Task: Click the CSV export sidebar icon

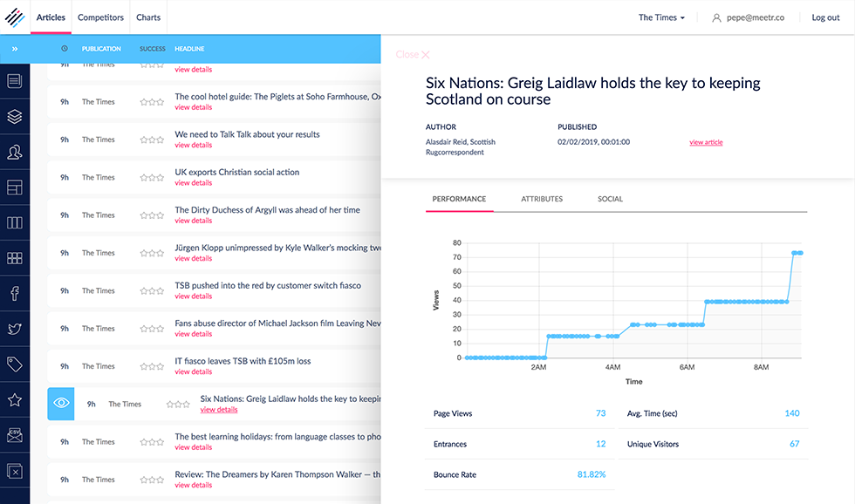Action: (15, 435)
